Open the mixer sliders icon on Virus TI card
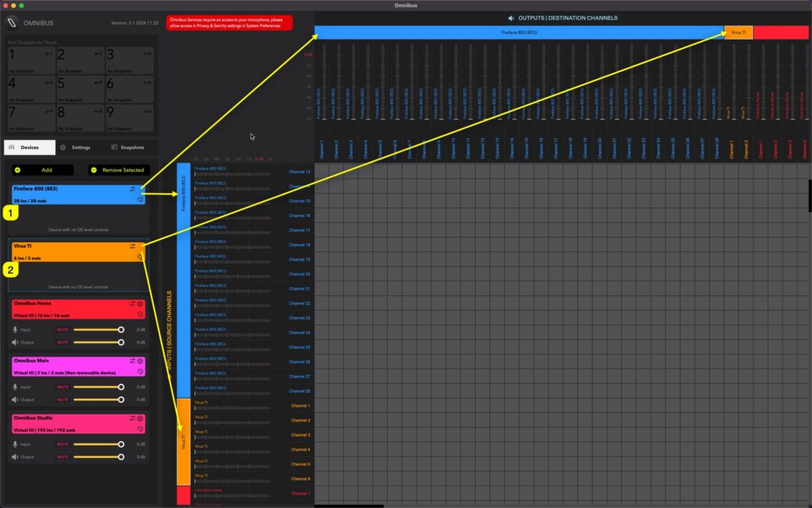This screenshot has height=508, width=812. (x=132, y=246)
